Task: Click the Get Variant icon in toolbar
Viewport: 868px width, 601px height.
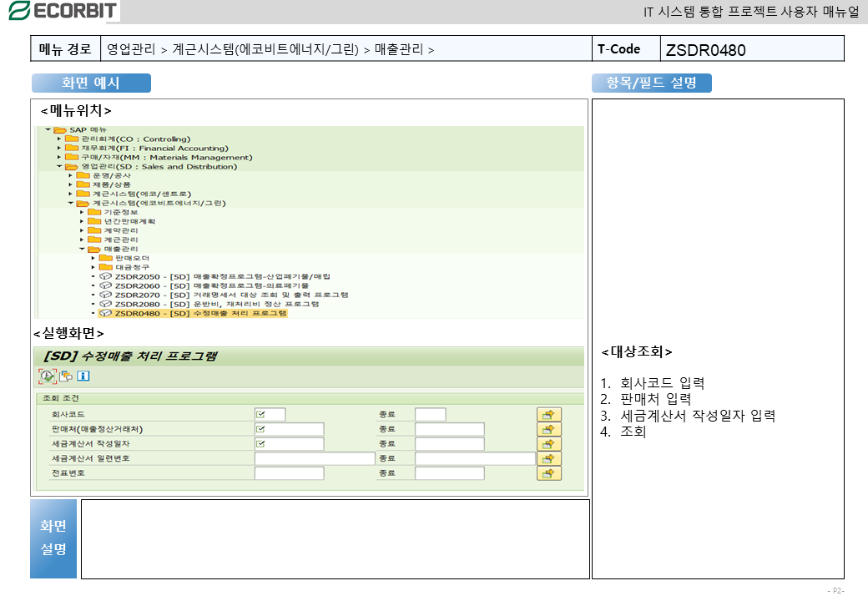Action: coord(66,376)
